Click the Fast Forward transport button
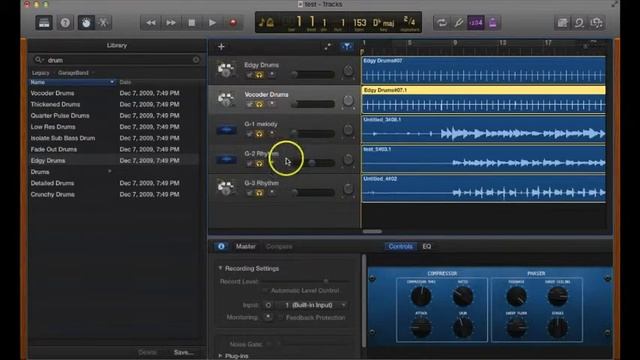The image size is (640, 360). coord(171,23)
